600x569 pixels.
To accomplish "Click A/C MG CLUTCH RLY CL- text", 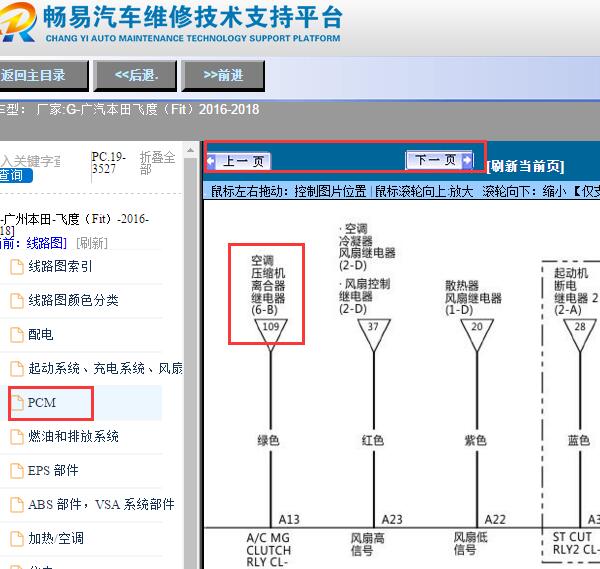I will pos(269,550).
